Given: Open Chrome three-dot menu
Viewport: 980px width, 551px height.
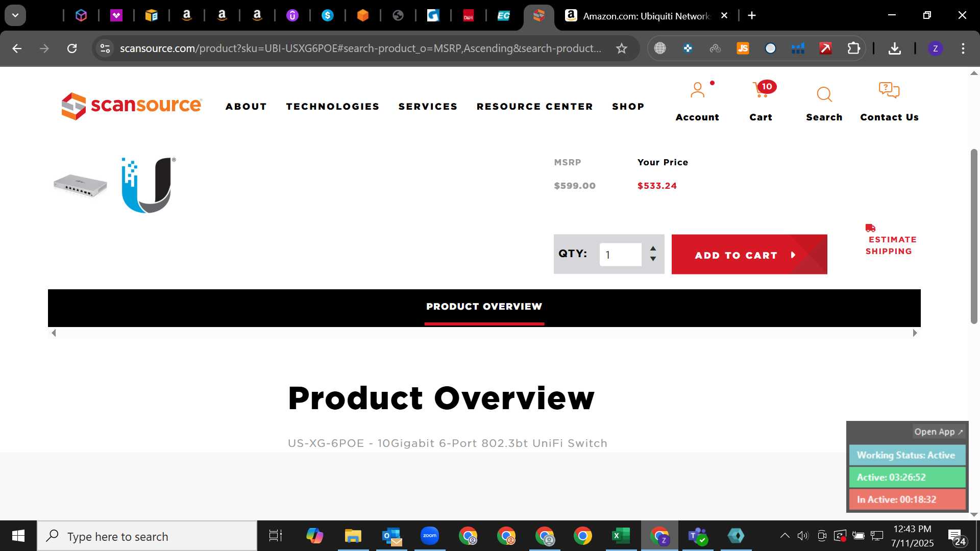Looking at the screenshot, I should point(963,48).
